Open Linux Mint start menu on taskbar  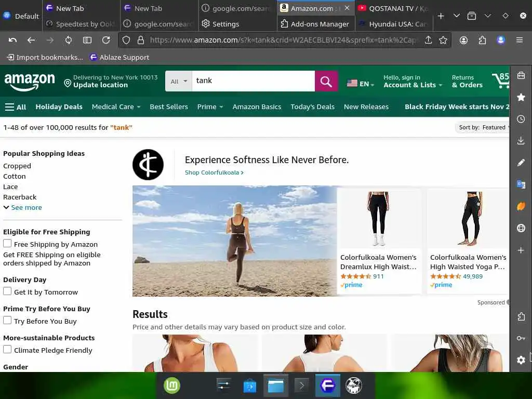pyautogui.click(x=172, y=385)
